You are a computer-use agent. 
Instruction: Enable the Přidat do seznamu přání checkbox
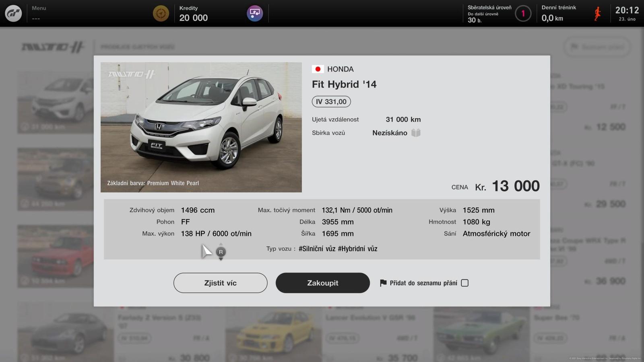464,283
